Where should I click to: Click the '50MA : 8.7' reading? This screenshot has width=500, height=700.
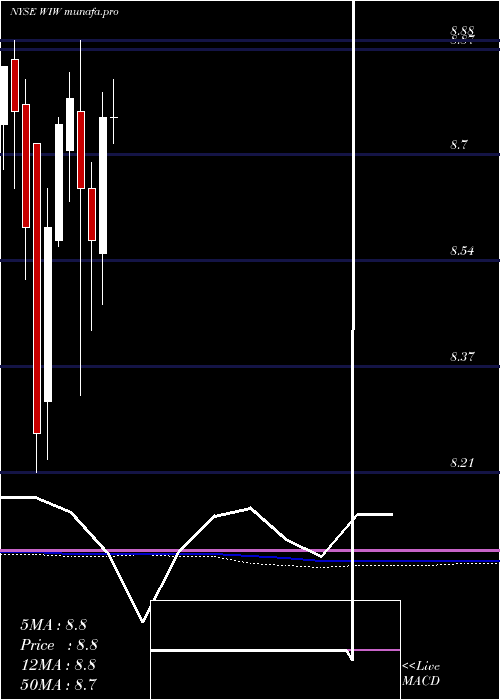pos(58,684)
